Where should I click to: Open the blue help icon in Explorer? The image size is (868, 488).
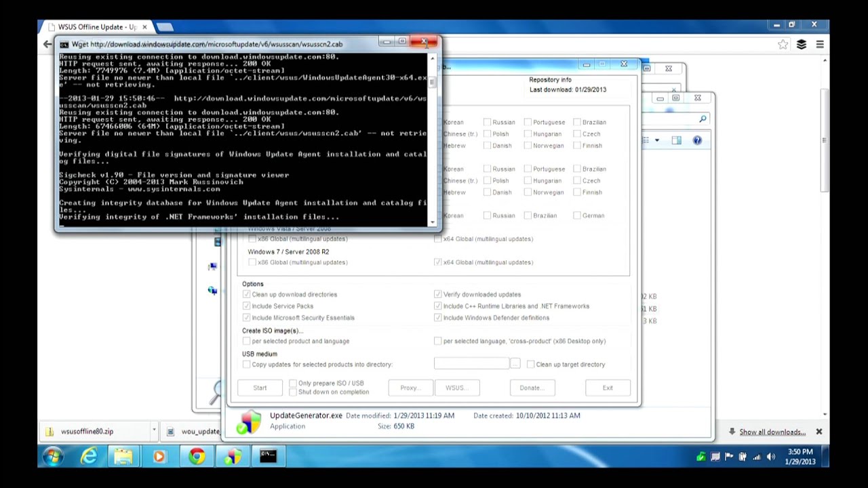[x=697, y=140]
